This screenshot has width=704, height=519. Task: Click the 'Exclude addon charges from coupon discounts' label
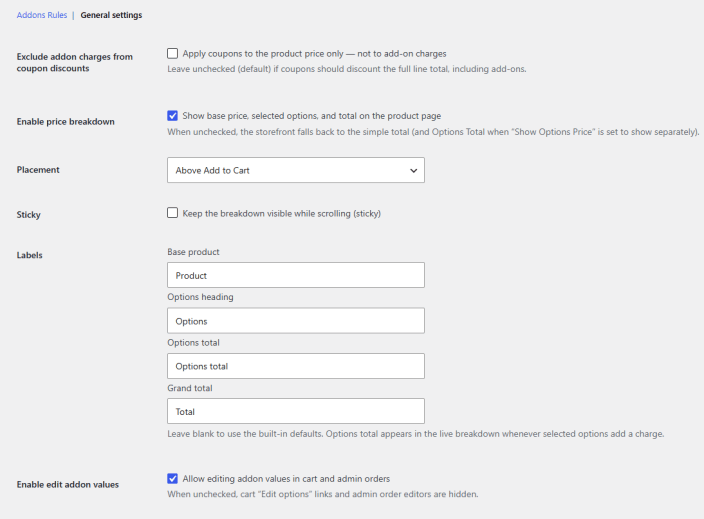tap(75, 62)
